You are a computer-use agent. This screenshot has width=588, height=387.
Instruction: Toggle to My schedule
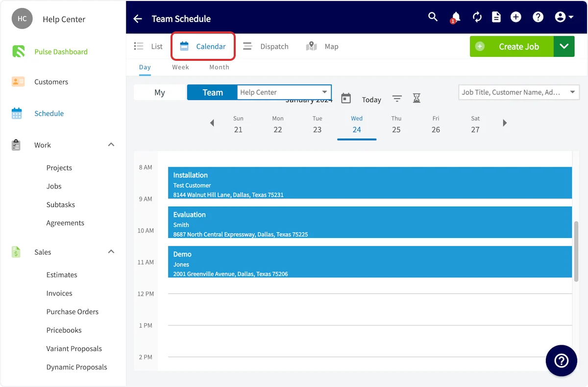pyautogui.click(x=160, y=92)
